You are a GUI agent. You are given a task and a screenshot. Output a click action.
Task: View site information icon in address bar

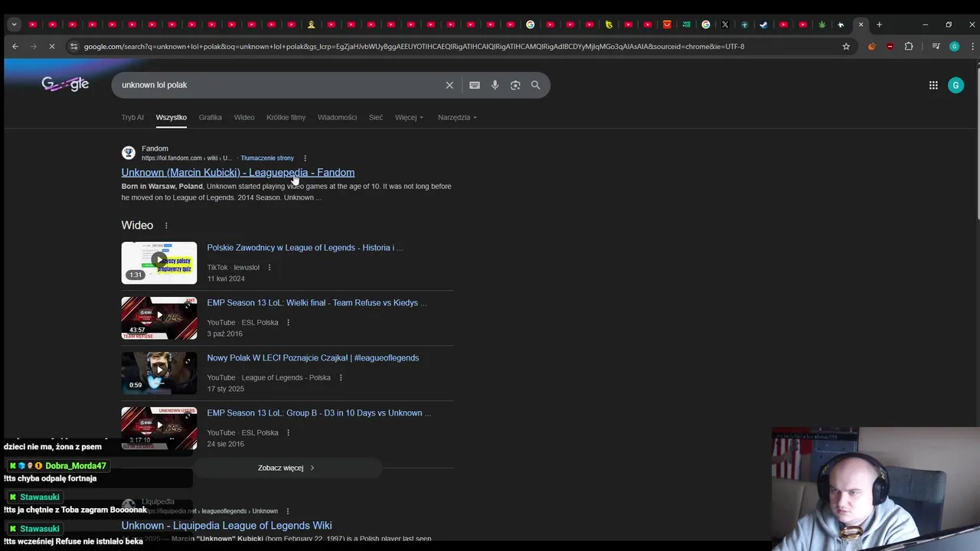[73, 46]
